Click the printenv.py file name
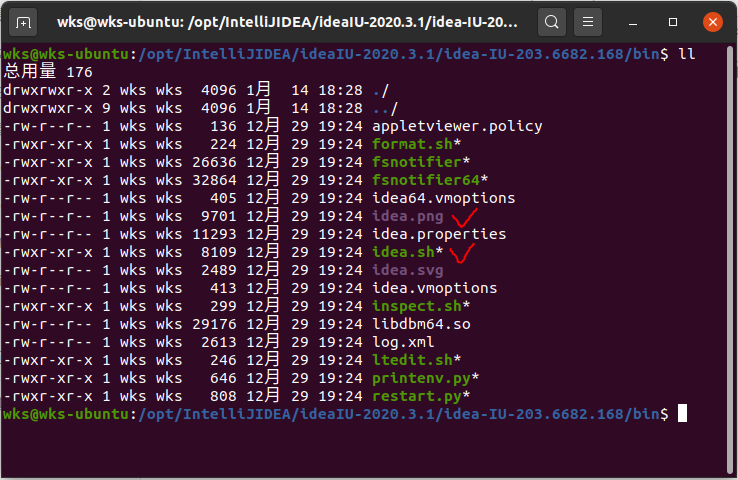 [x=421, y=378]
